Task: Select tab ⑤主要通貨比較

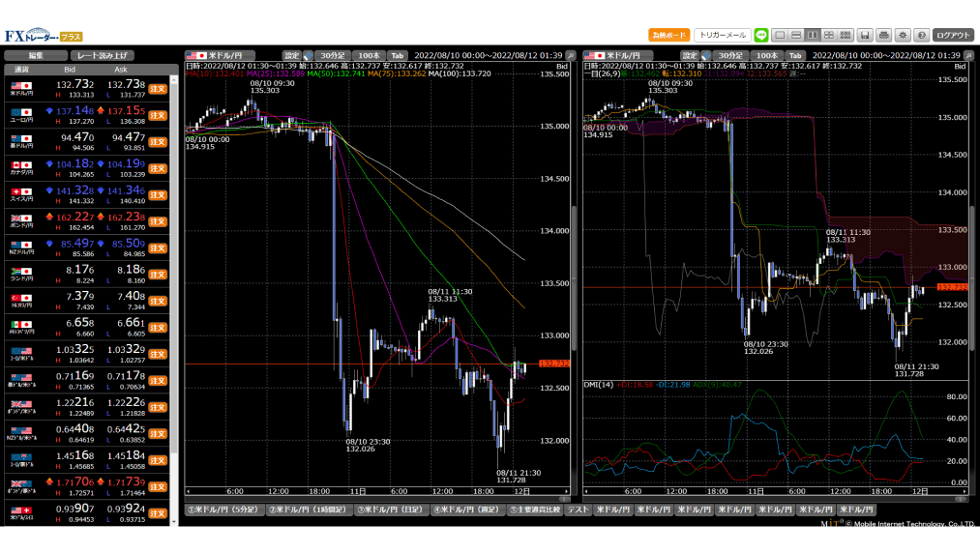Action: 535,509
